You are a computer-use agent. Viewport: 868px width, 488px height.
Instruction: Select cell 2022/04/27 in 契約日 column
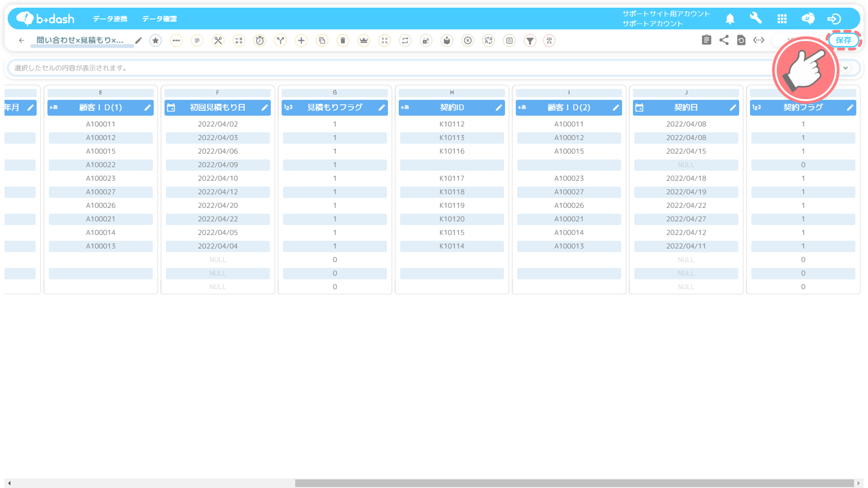tap(686, 219)
